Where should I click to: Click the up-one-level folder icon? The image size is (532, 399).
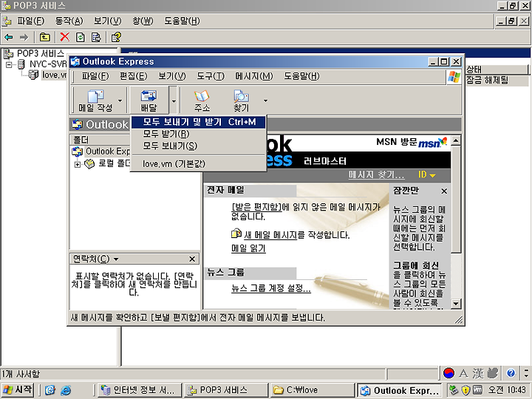coord(44,37)
